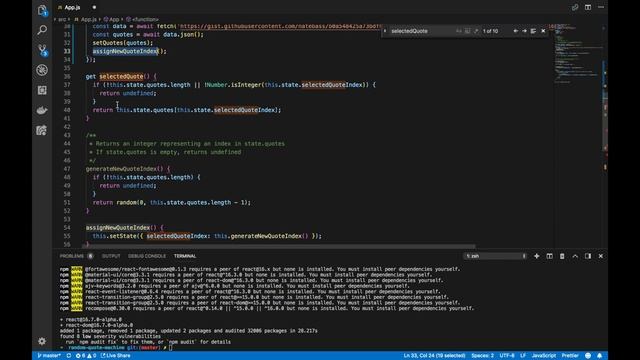Click the 1 of 10 match counter
Image resolution: width=640 pixels, height=360 pixels.
[491, 31]
